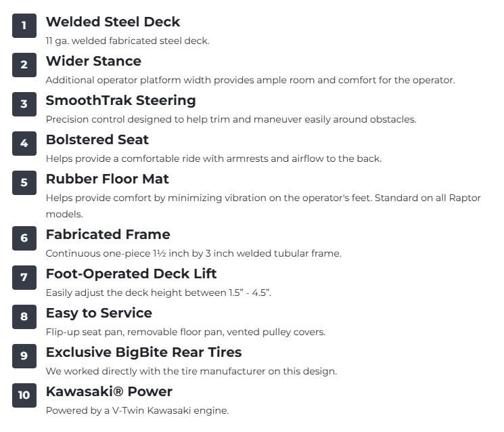The image size is (504, 432).
Task: Select the Bolstered Seat heading
Action: 97,139
